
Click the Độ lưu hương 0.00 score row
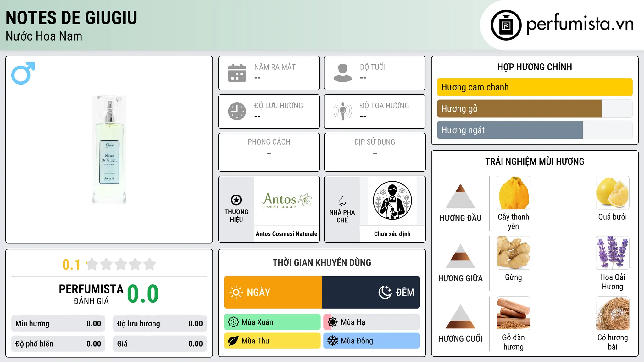(x=160, y=324)
